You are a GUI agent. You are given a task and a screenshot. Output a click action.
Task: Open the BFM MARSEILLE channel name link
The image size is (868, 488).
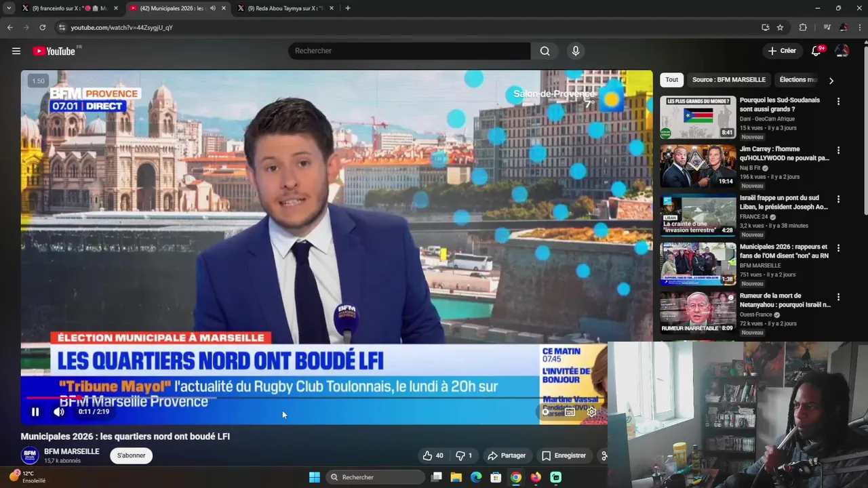point(72,451)
